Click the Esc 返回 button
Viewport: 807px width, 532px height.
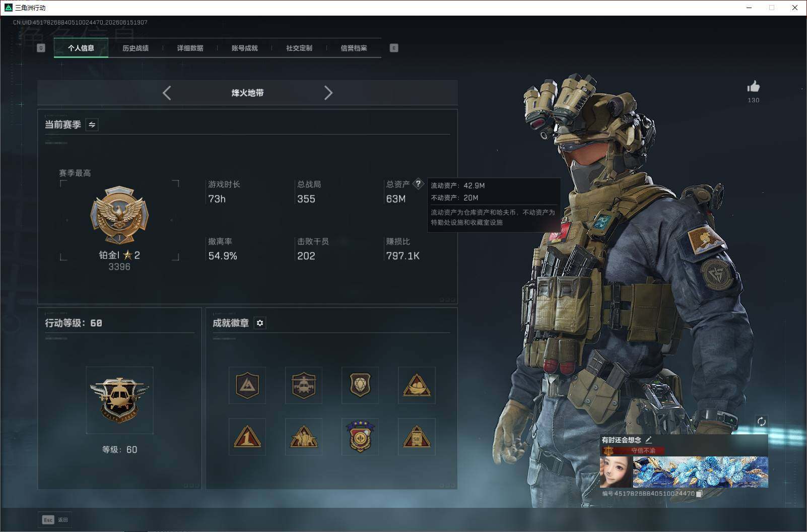55,520
